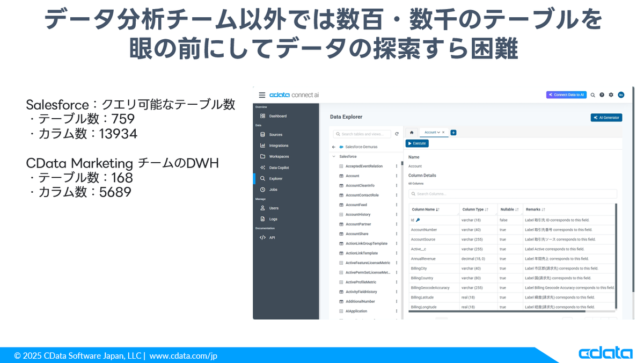The image size is (644, 363).
Task: Select the AcceptedEventRelation table
Action: (x=364, y=166)
